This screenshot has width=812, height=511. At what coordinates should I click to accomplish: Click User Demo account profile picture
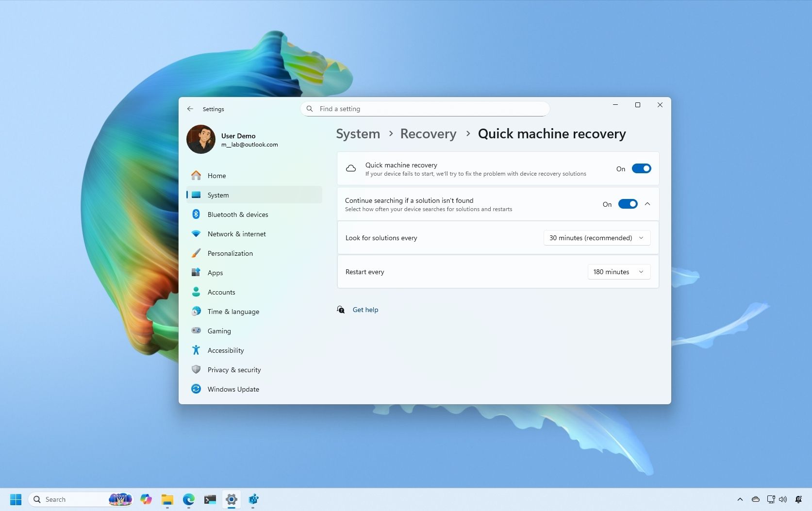pyautogui.click(x=200, y=139)
